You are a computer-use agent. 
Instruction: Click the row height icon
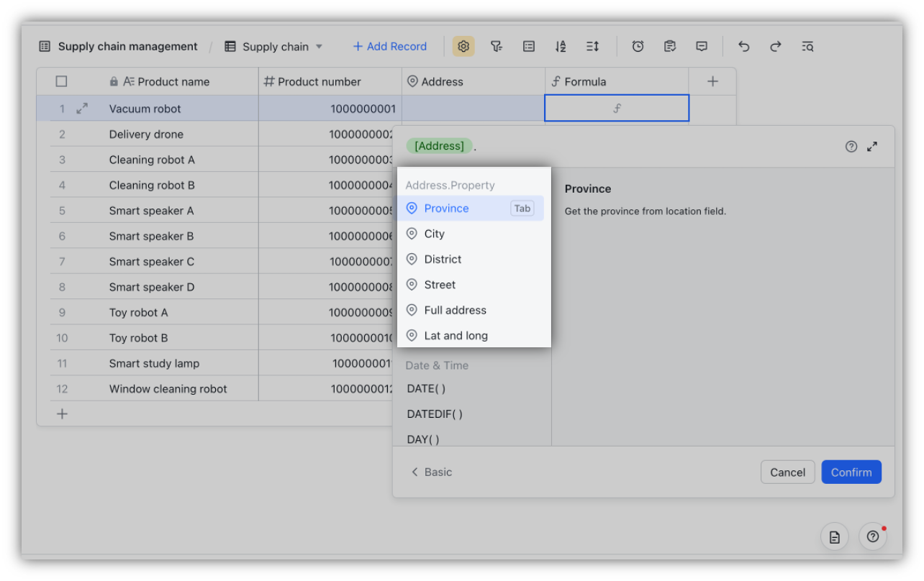[x=592, y=46]
